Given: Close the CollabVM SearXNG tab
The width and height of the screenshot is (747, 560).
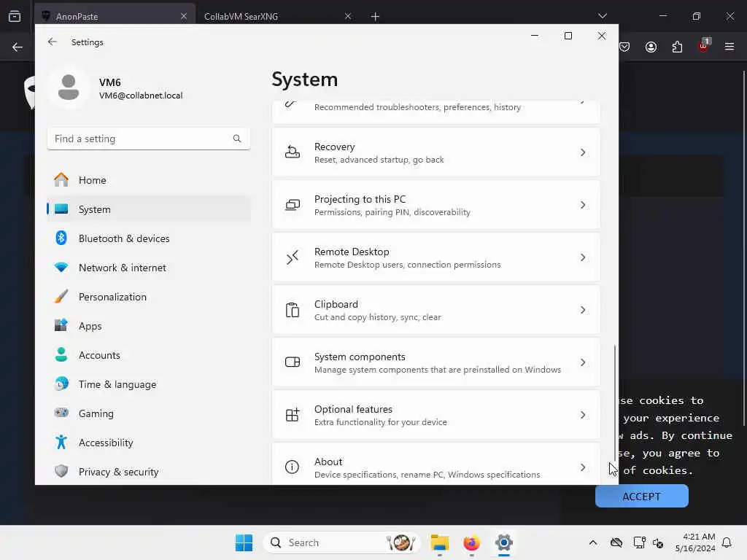Looking at the screenshot, I should coord(348,16).
